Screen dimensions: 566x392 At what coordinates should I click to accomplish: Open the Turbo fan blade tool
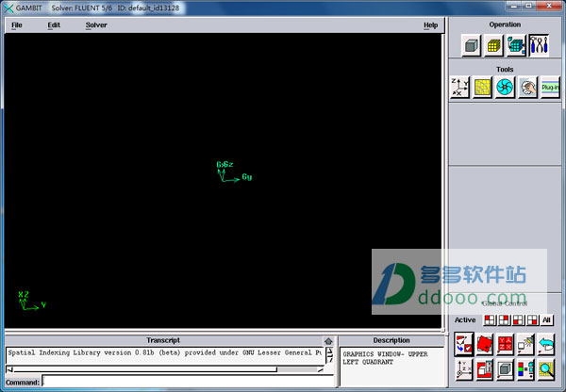[x=505, y=87]
